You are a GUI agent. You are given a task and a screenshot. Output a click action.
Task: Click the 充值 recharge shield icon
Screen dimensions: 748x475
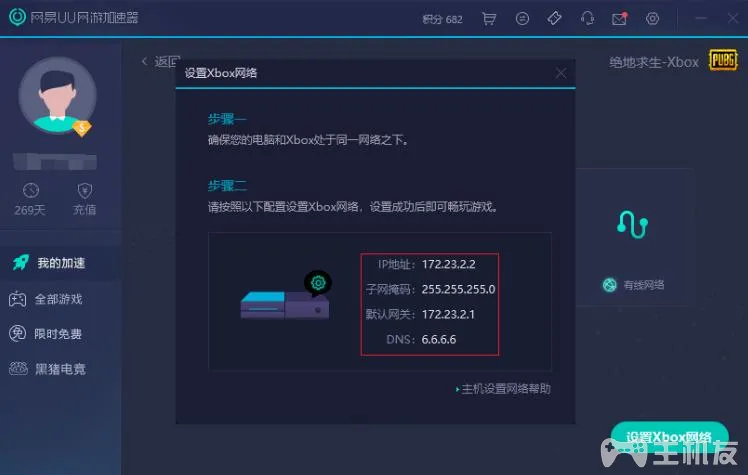pos(84,190)
